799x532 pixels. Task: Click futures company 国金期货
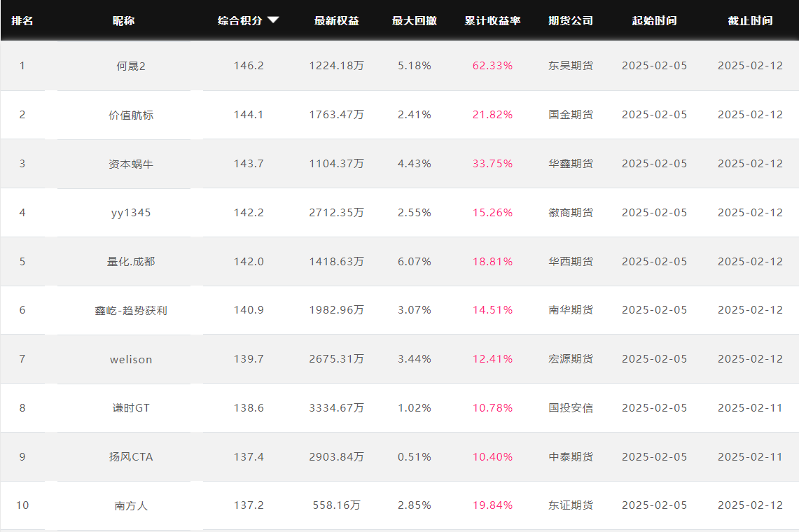pos(571,115)
